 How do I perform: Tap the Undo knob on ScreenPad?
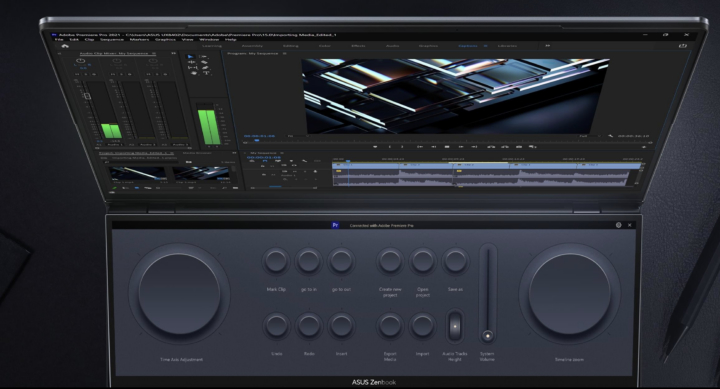point(276,326)
